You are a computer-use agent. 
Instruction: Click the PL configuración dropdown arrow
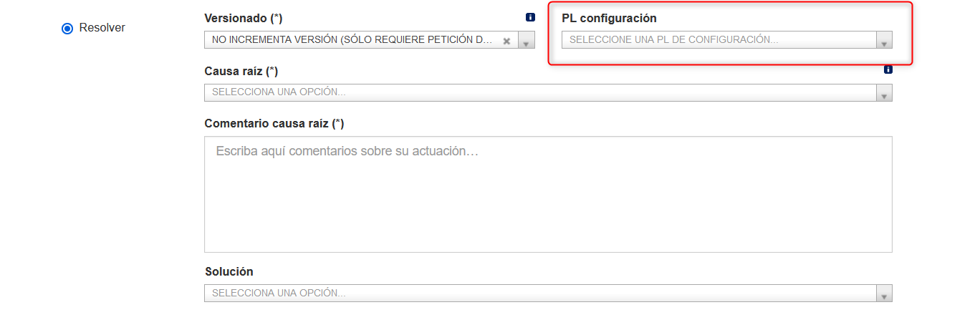(884, 41)
